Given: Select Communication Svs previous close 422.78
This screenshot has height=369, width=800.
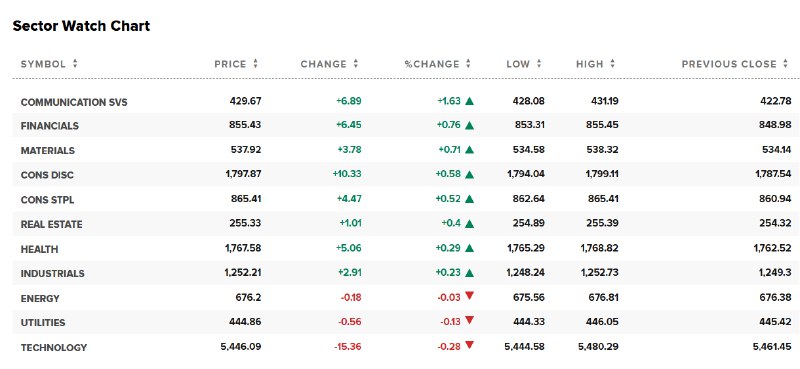Looking at the screenshot, I should click(776, 101).
